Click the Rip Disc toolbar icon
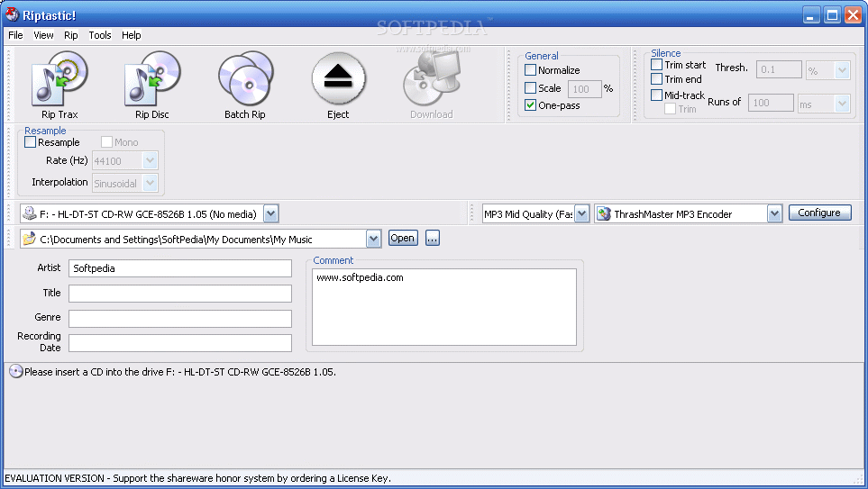This screenshot has height=489, width=868. point(152,78)
